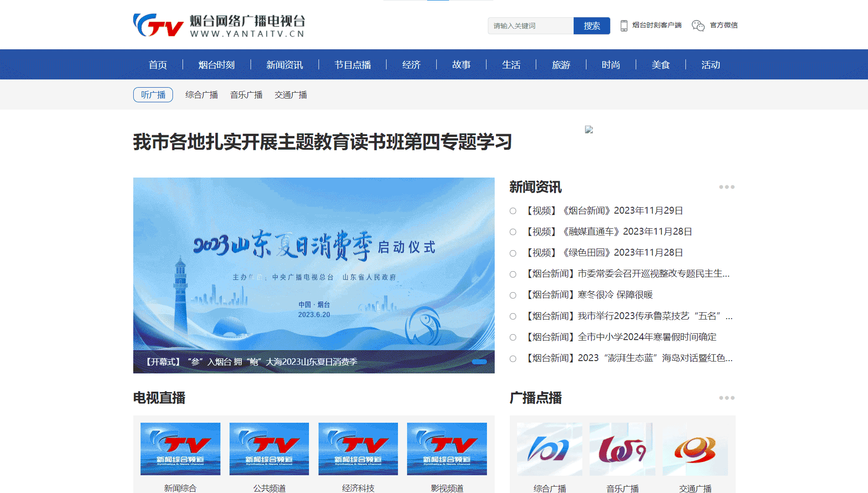Open 经济 navigation item
Image resolution: width=868 pixels, height=493 pixels.
pyautogui.click(x=412, y=65)
